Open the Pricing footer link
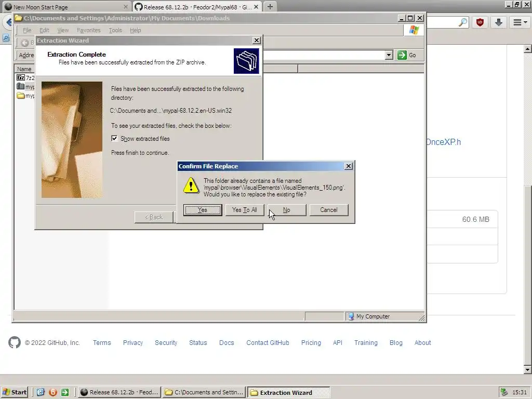Screen dimensions: 532x399 click(311, 343)
